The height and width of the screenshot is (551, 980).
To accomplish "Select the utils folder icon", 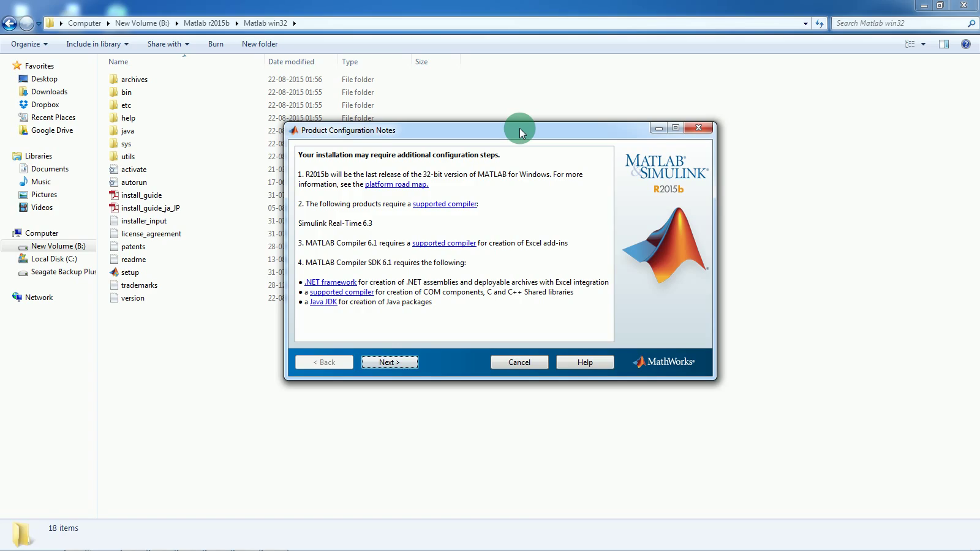I will [113, 156].
